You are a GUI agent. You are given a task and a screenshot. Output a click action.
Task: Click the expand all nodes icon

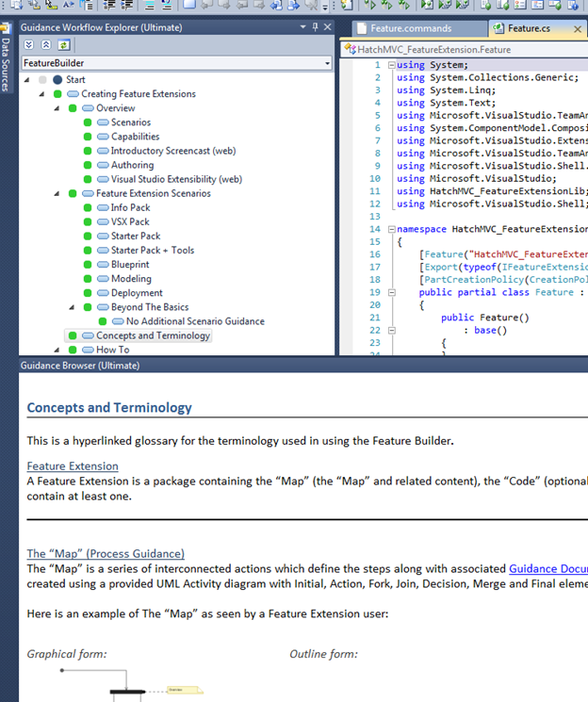tap(29, 45)
